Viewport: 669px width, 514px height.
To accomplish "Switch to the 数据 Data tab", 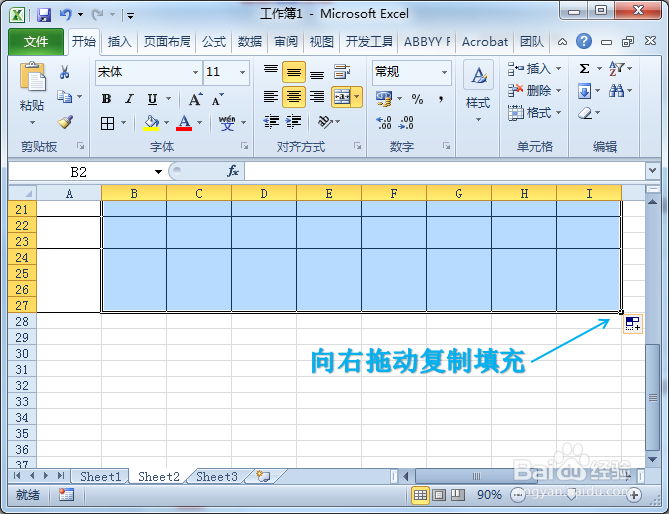I will (x=250, y=41).
